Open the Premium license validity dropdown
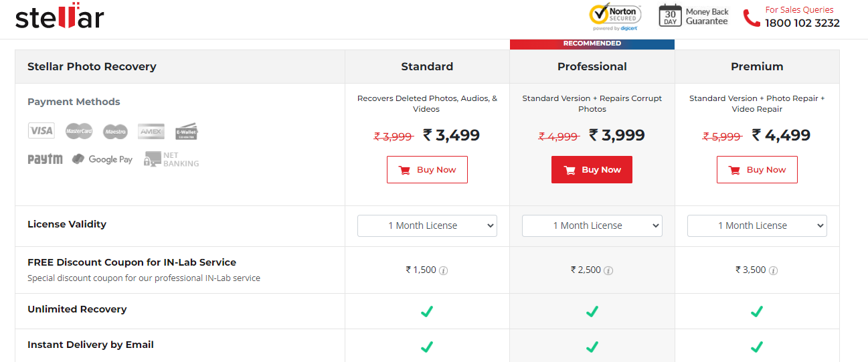This screenshot has width=868, height=362. coord(757,225)
